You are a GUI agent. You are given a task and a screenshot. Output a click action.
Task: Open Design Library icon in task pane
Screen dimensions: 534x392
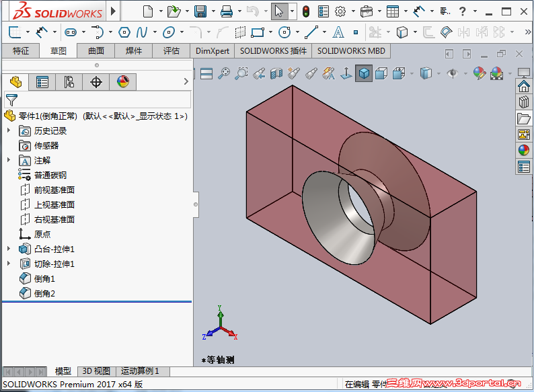coord(524,102)
